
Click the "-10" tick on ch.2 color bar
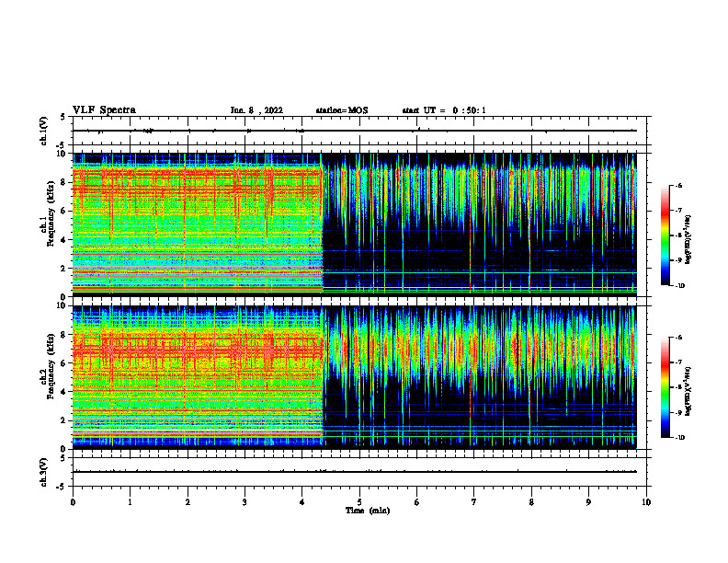(680, 438)
